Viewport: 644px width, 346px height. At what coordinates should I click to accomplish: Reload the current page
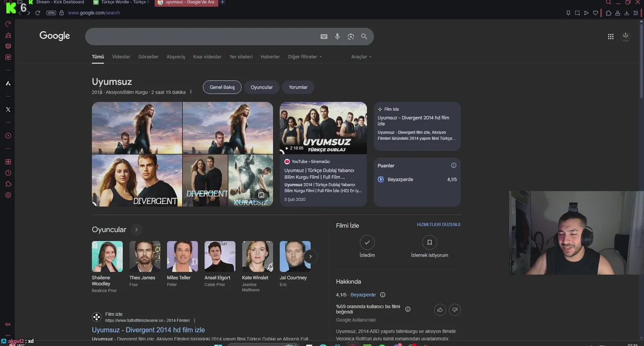[x=38, y=13]
